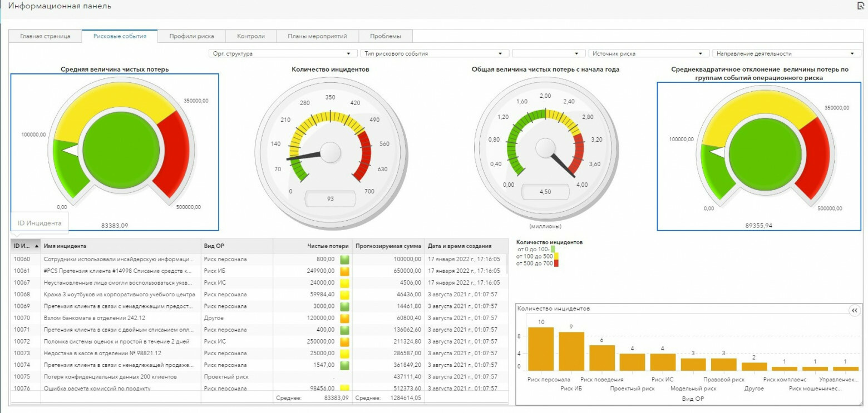
Task: Open the Орг. структура dropdown filter
Action: coord(283,53)
